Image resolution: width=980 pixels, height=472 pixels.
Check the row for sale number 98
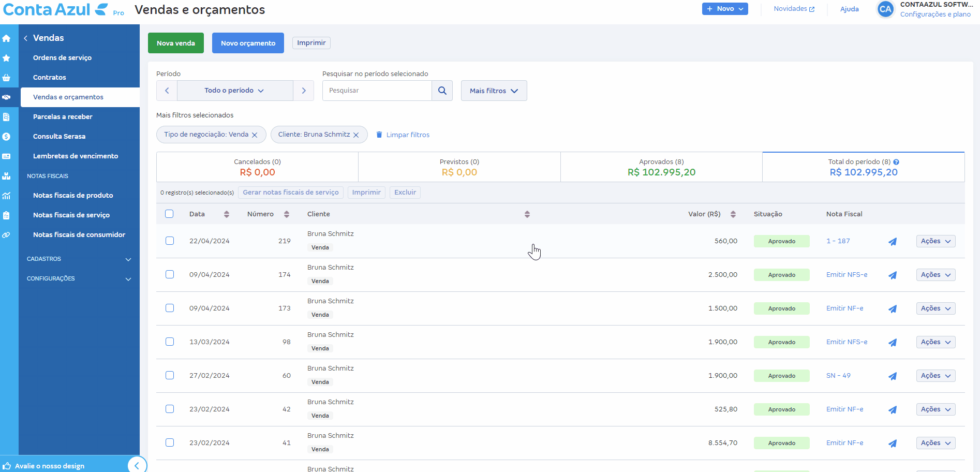[x=170, y=342]
